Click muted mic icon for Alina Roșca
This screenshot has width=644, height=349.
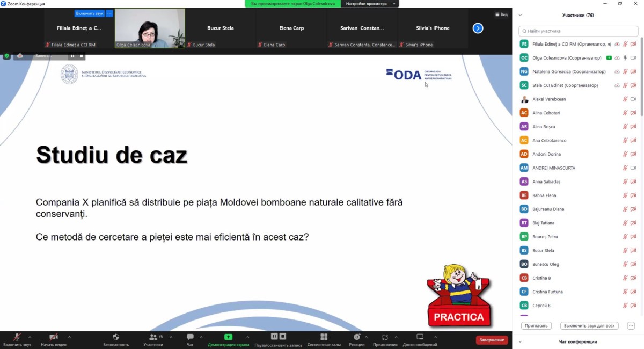click(625, 127)
